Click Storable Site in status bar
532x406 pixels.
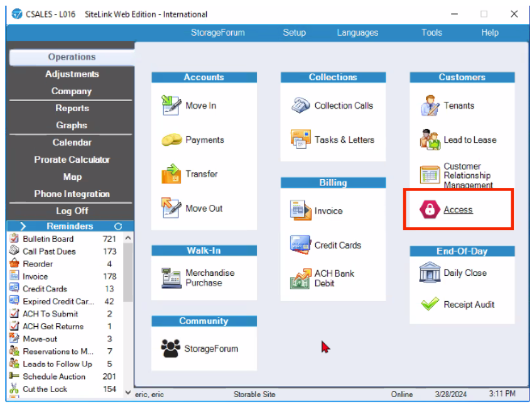(x=254, y=394)
